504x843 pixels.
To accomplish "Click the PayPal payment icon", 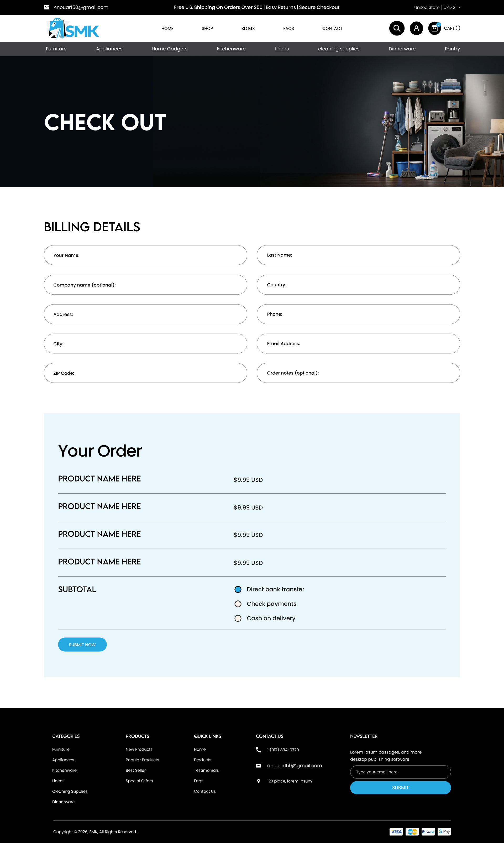I will (428, 831).
